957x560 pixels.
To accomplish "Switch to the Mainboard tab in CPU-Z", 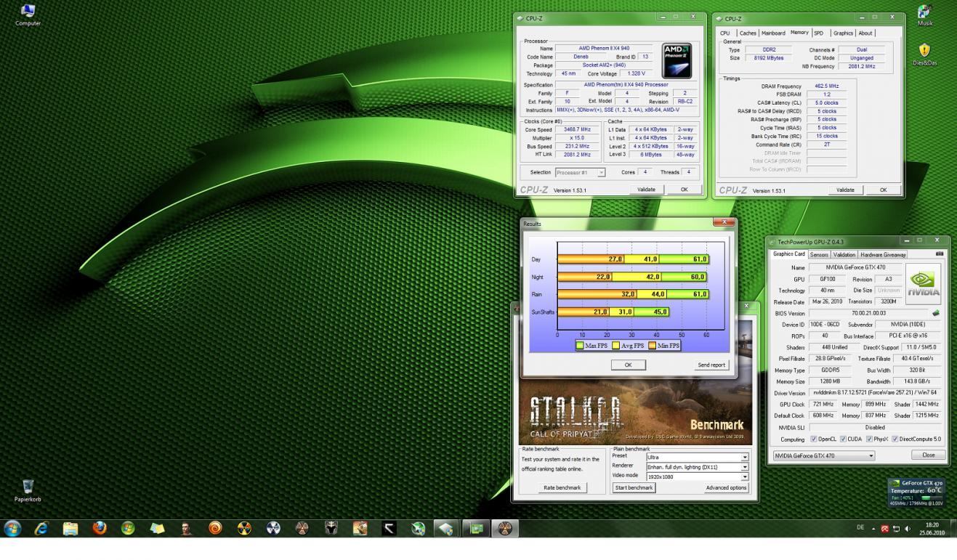I will (773, 33).
